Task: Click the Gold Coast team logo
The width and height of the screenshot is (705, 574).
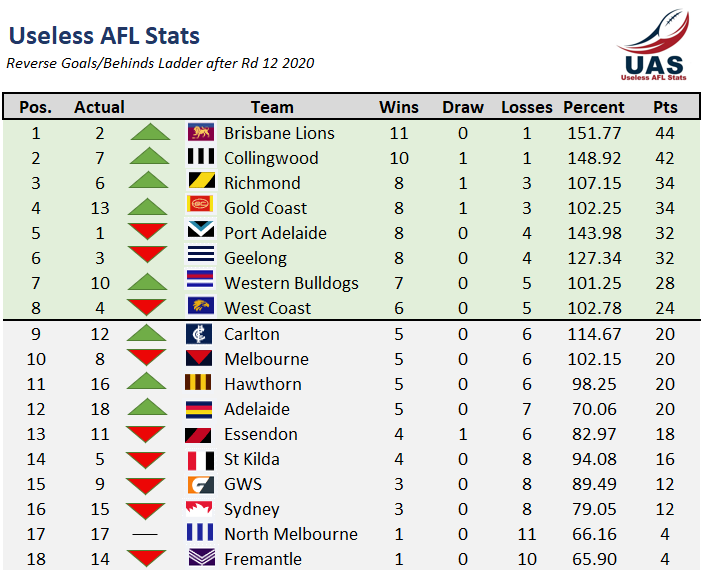Action: tap(200, 204)
